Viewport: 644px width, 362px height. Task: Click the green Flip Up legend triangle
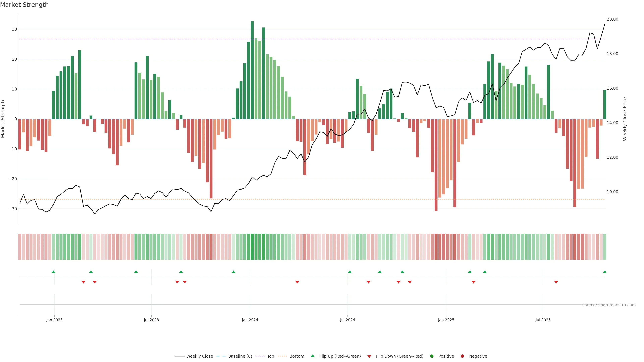click(312, 356)
